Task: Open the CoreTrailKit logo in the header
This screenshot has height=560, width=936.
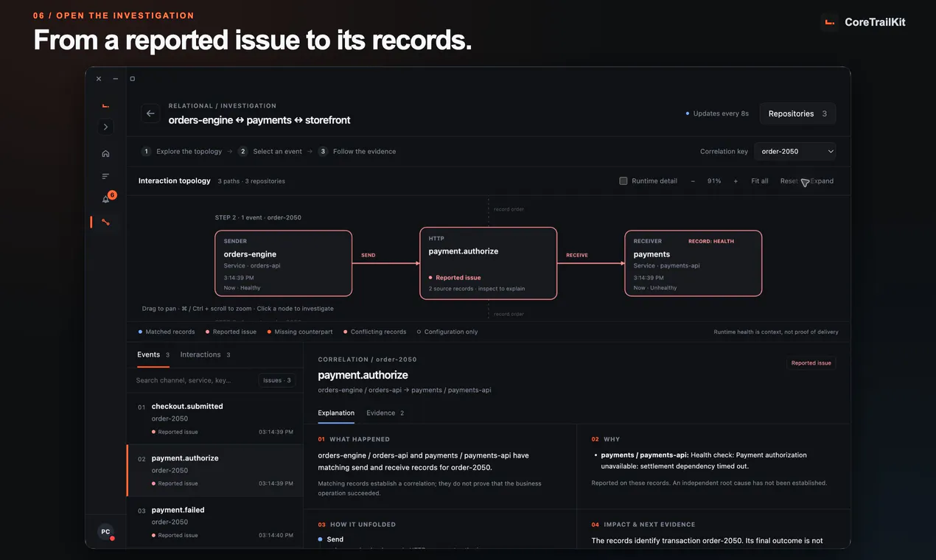Action: pyautogui.click(x=863, y=22)
